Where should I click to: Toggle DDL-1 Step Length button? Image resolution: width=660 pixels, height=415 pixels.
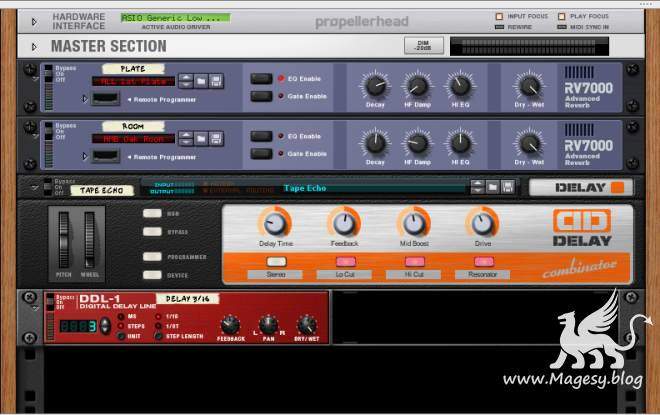[x=158, y=336]
